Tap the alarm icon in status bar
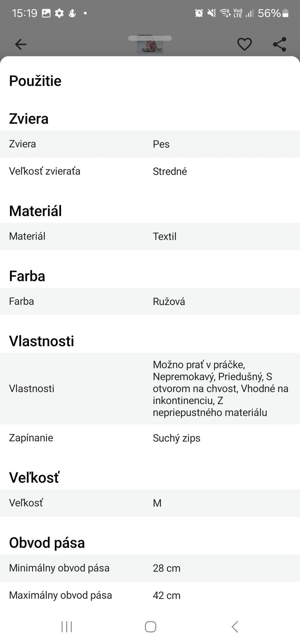Screen dimensions: 300x644 click(199, 13)
